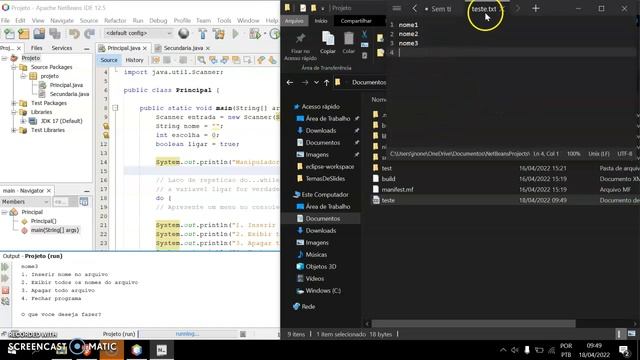
Task: Click the Redo arrow in NetBeans toolbar
Action: [x=89, y=34]
